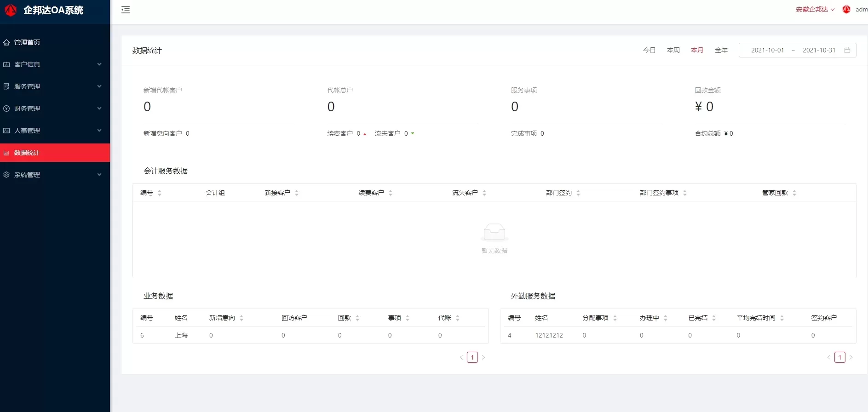Click page 1 under 业务数据 table
The width and height of the screenshot is (868, 412).
472,357
